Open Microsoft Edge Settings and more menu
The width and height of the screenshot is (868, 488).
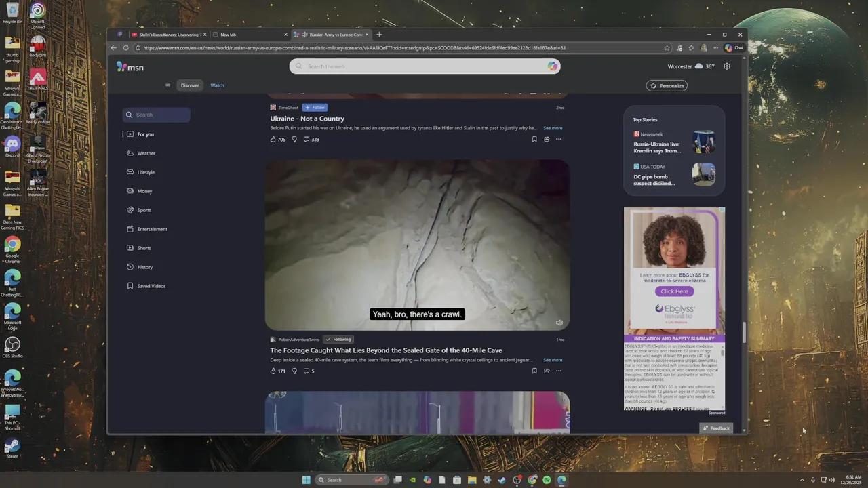coord(715,48)
